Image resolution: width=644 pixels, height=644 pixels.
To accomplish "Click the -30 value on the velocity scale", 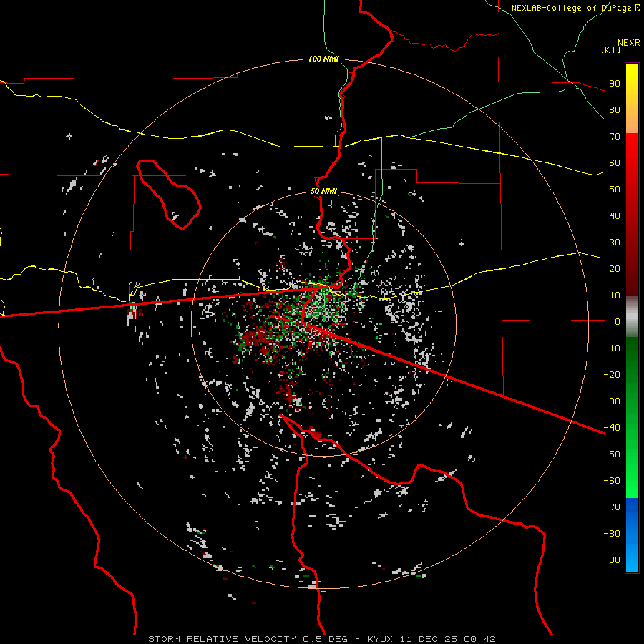I will (612, 401).
